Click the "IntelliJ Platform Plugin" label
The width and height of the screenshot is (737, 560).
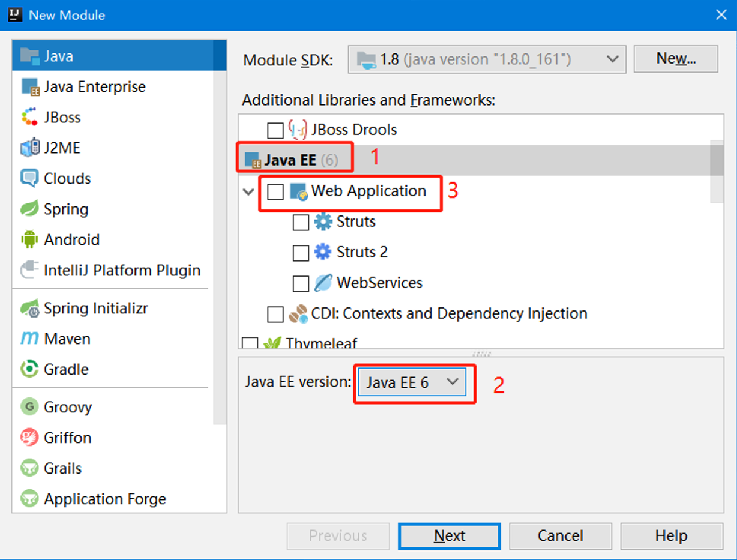122,270
